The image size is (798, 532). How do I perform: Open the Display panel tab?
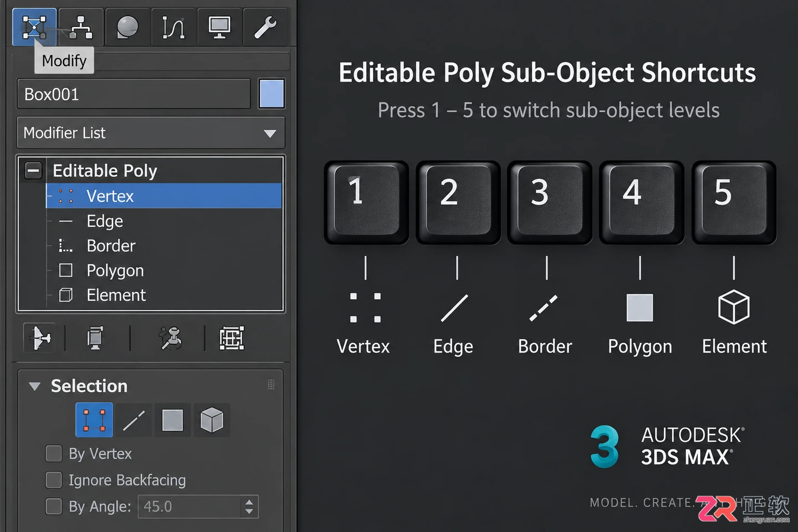[x=219, y=27]
